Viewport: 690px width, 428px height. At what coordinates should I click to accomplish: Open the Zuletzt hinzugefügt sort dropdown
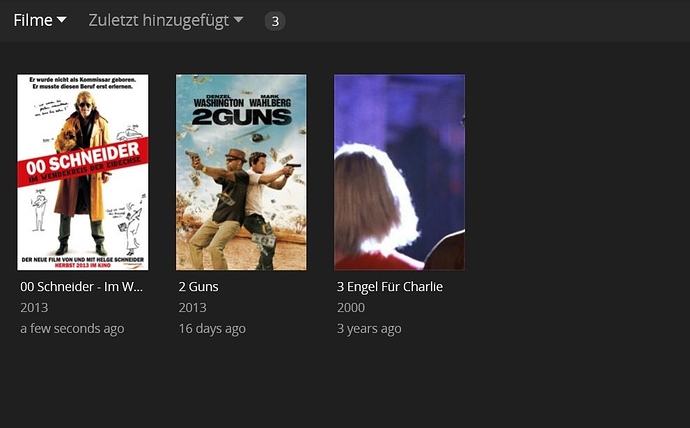pos(165,20)
